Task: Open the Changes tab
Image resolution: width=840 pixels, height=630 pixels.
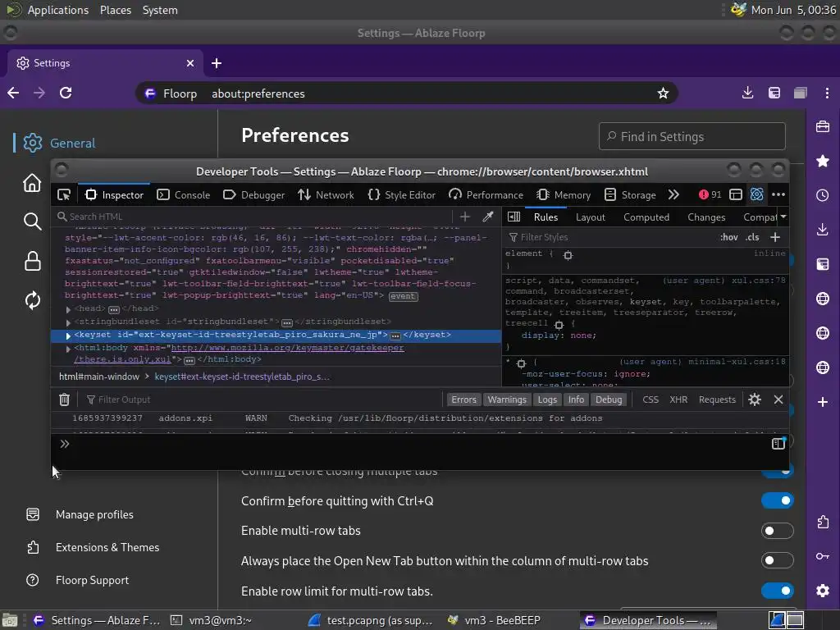Action: coord(706,217)
